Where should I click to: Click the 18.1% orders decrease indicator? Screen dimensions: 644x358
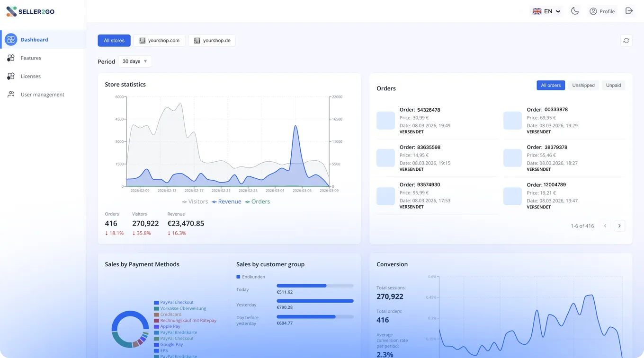[114, 233]
